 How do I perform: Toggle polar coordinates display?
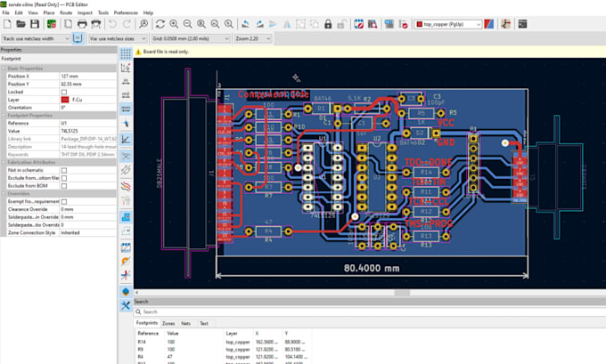(126, 68)
